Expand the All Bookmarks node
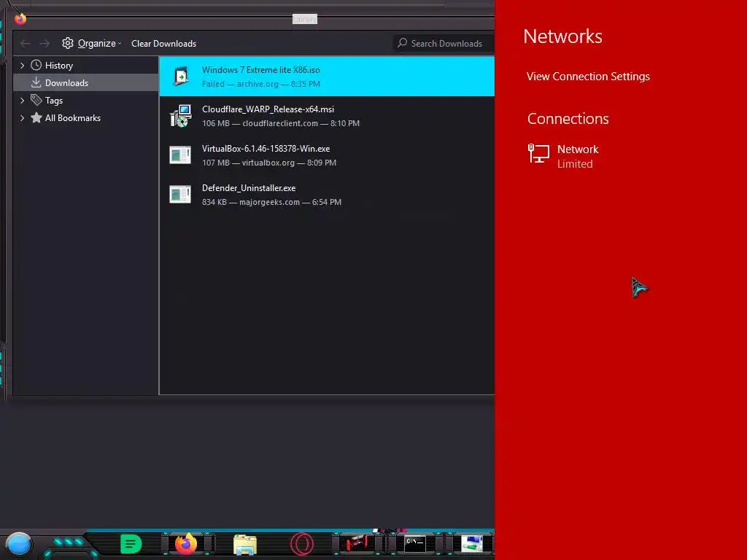The height and width of the screenshot is (560, 747). [x=22, y=118]
